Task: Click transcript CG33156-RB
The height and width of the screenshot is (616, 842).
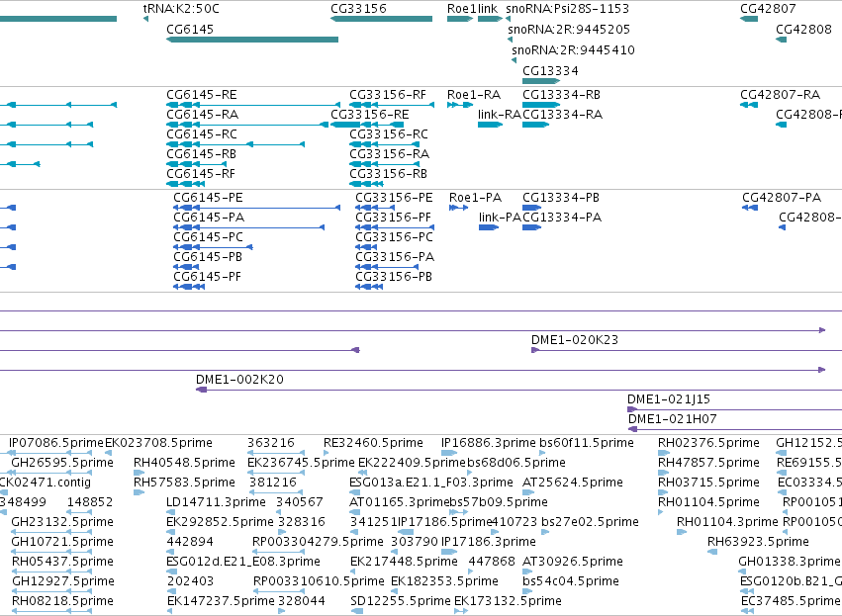Action: click(x=366, y=184)
